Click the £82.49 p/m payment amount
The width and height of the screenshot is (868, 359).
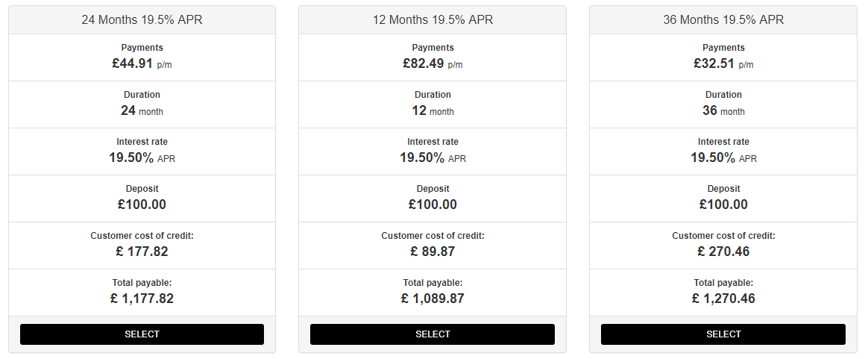click(x=433, y=64)
